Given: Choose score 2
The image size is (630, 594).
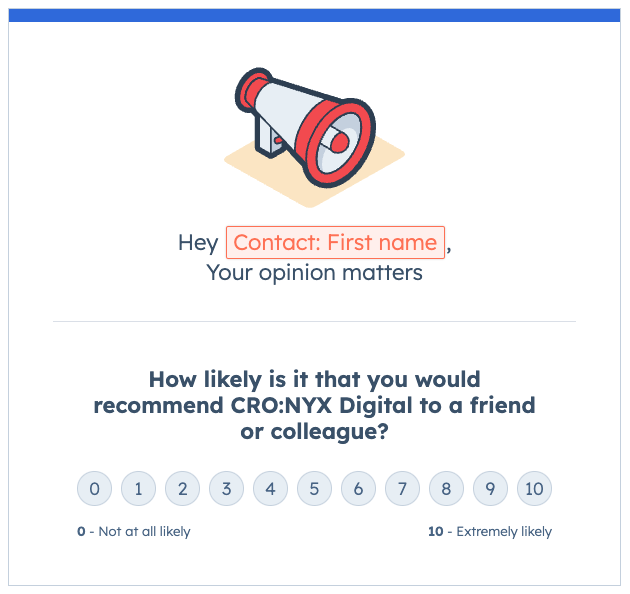Looking at the screenshot, I should click(x=182, y=489).
